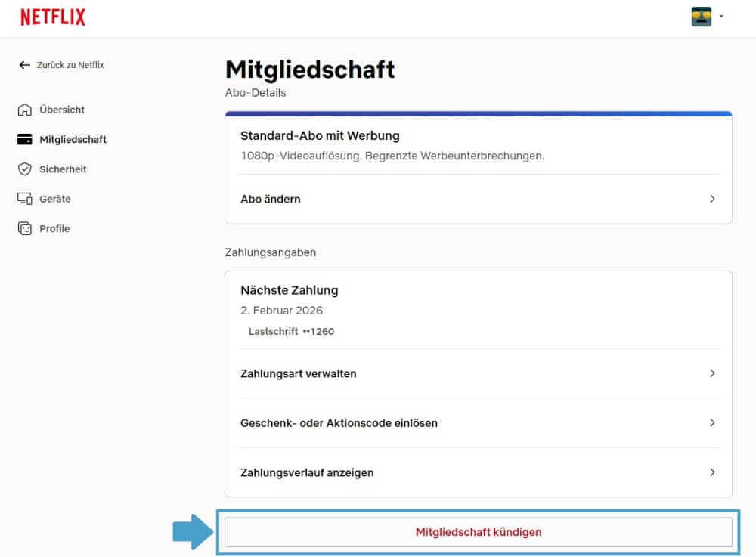The height and width of the screenshot is (557, 756).
Task: Click the profile avatar picture
Action: tap(701, 17)
